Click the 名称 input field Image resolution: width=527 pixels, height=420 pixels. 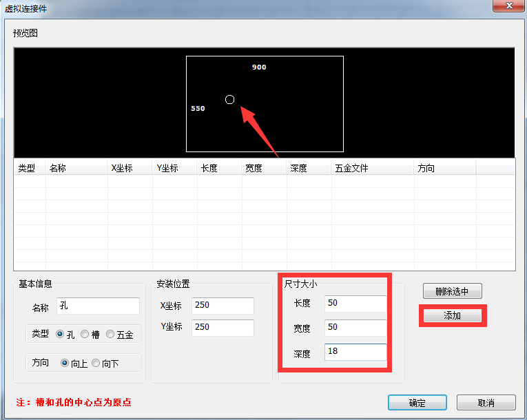pos(98,306)
